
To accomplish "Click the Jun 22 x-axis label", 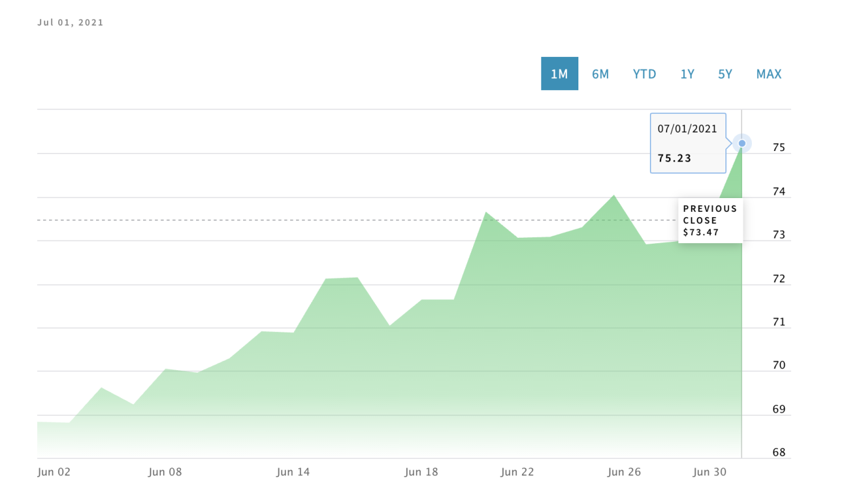I will pos(517,472).
